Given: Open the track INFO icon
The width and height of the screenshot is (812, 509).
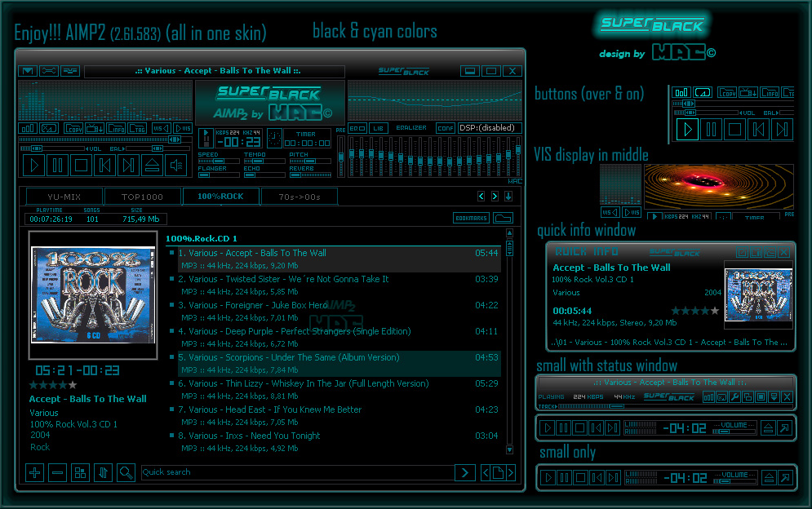Looking at the screenshot, I should [x=115, y=129].
